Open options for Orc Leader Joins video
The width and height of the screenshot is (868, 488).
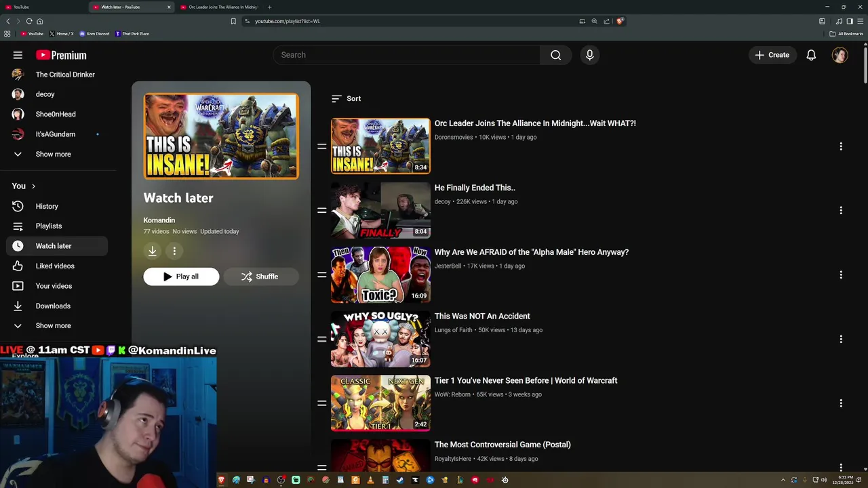tap(841, 146)
